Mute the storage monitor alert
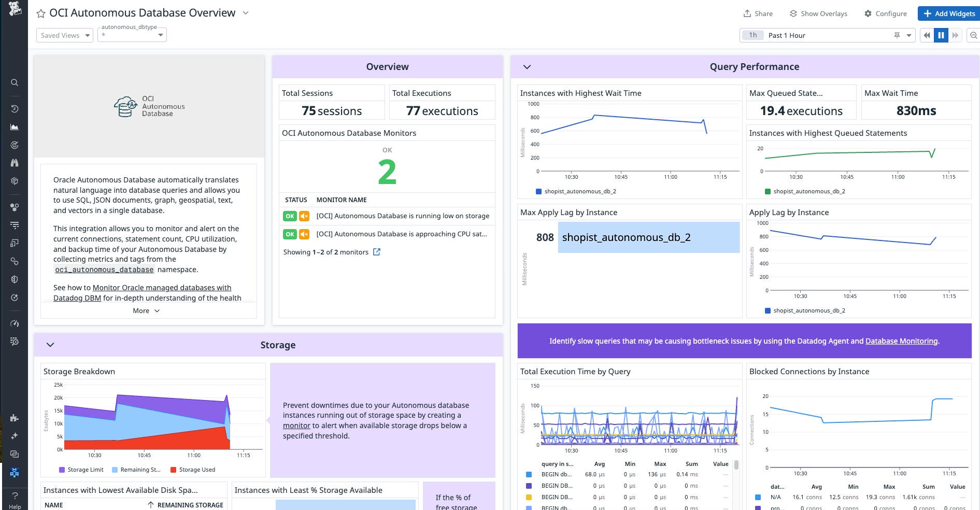 304,216
